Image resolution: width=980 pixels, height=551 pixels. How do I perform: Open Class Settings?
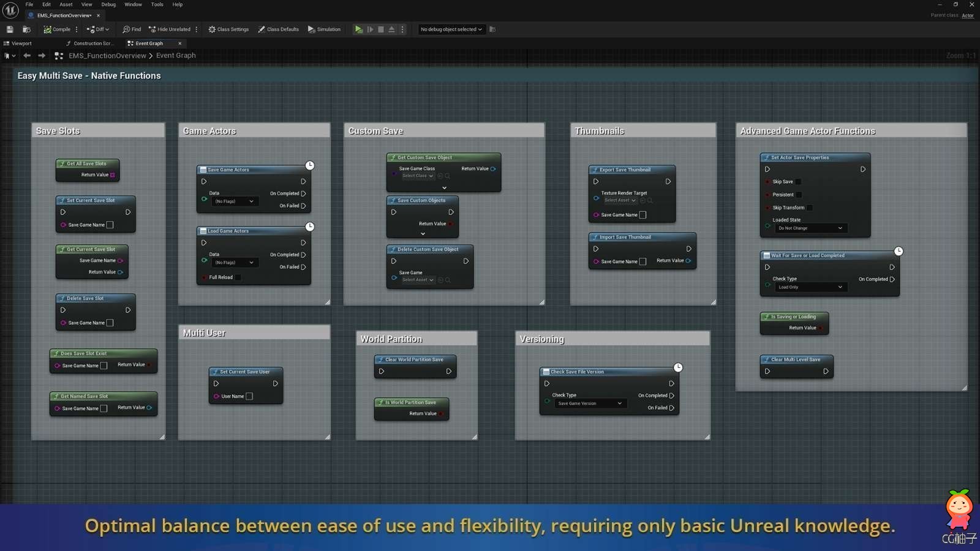tap(228, 29)
